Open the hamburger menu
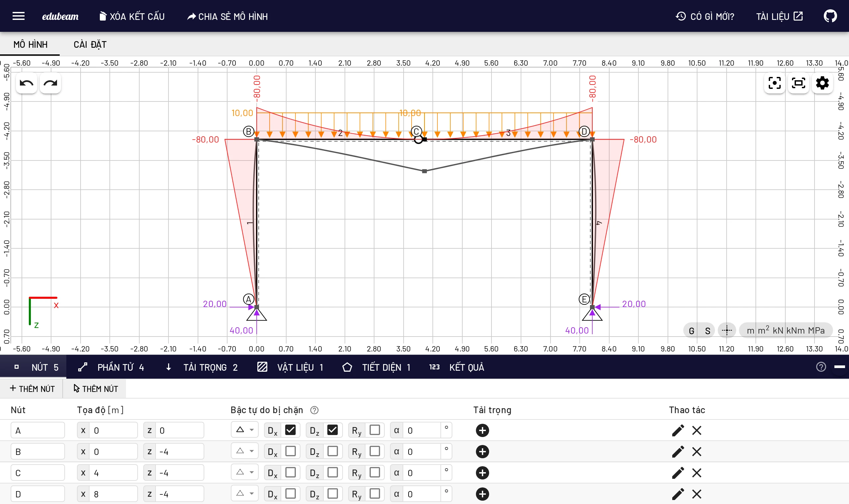This screenshot has height=504, width=849. pos(18,16)
